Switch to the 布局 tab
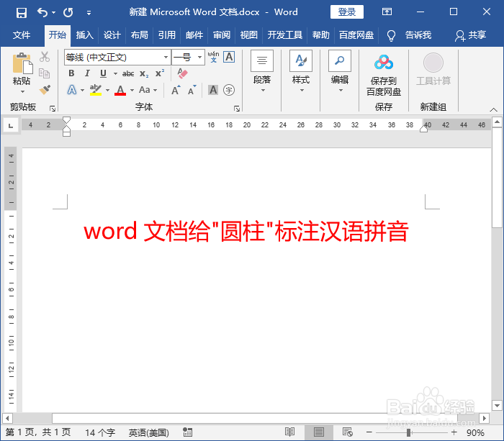 (139, 35)
